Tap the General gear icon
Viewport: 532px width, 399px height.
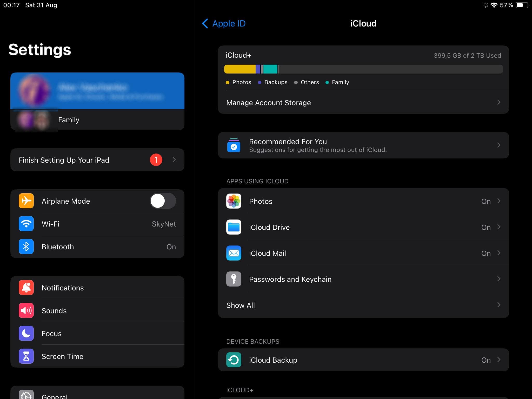point(26,395)
